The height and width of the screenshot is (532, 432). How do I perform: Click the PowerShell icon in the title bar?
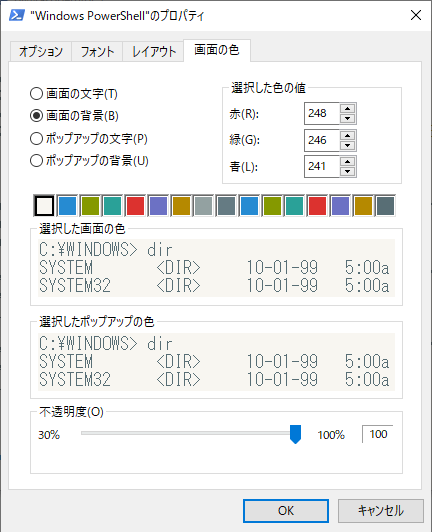[17, 15]
